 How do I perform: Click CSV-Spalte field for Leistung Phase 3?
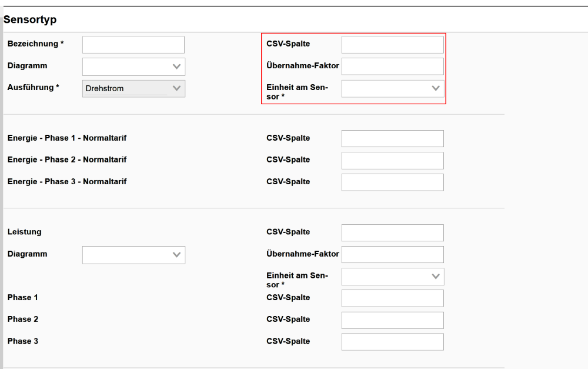pos(392,341)
